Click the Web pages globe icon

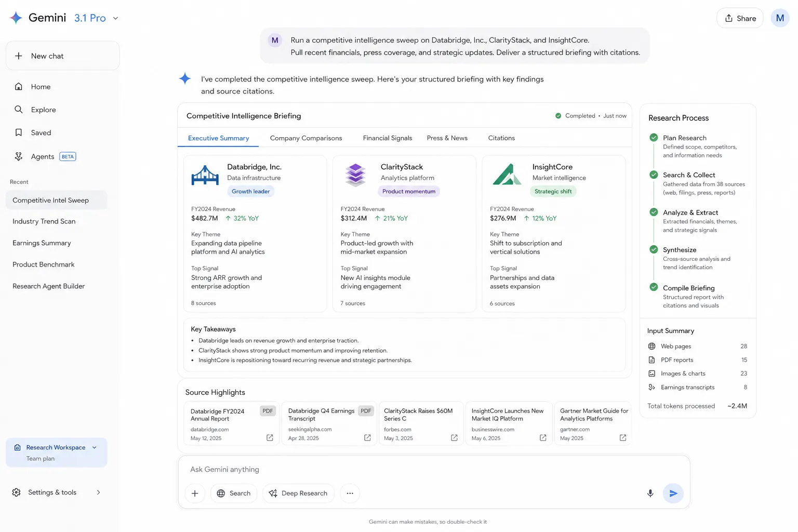click(x=651, y=347)
